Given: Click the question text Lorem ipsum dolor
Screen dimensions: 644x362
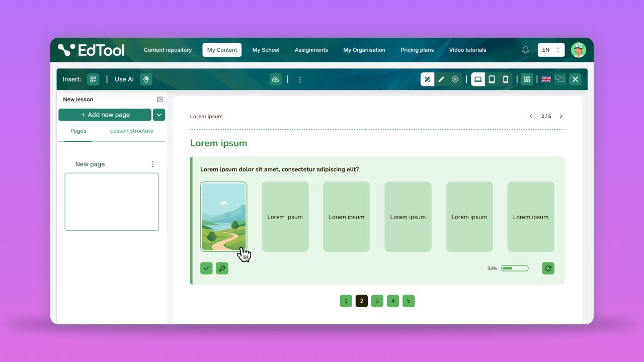Looking at the screenshot, I should pos(280,169).
